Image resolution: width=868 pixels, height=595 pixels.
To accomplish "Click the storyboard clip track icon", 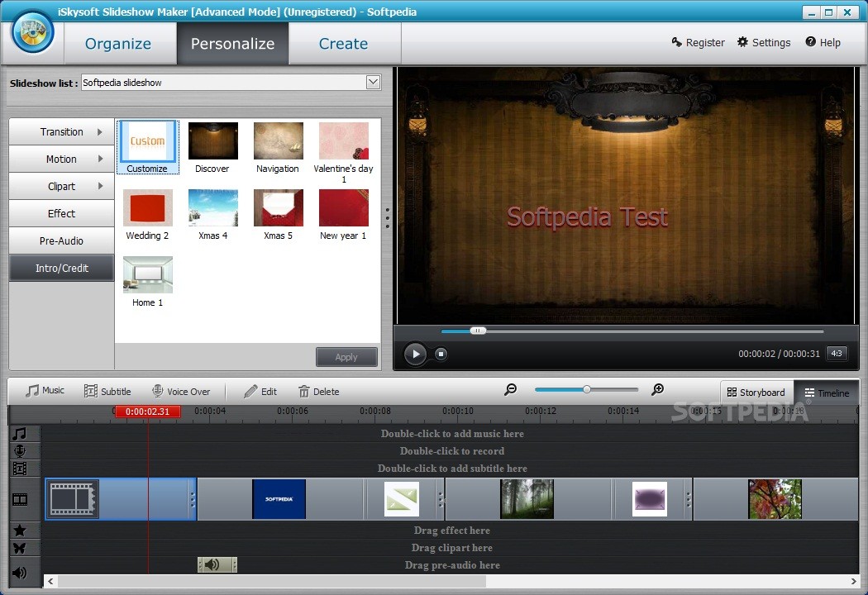I will (x=20, y=500).
